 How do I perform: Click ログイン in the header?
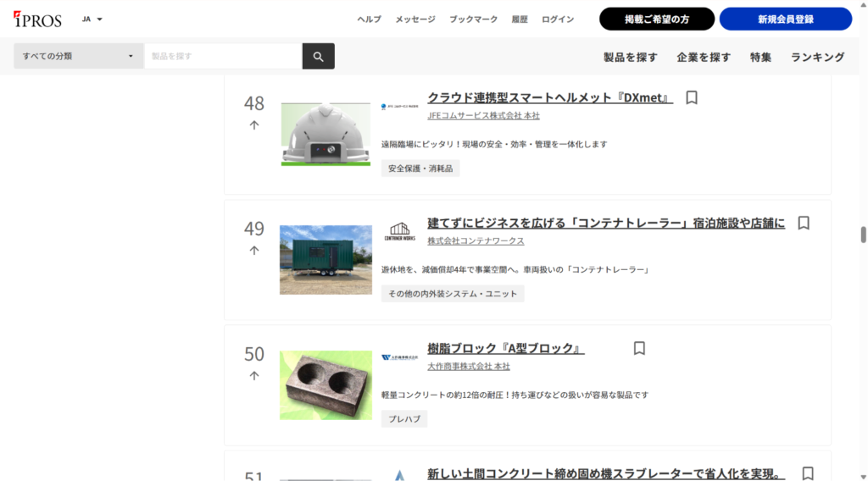[558, 19]
